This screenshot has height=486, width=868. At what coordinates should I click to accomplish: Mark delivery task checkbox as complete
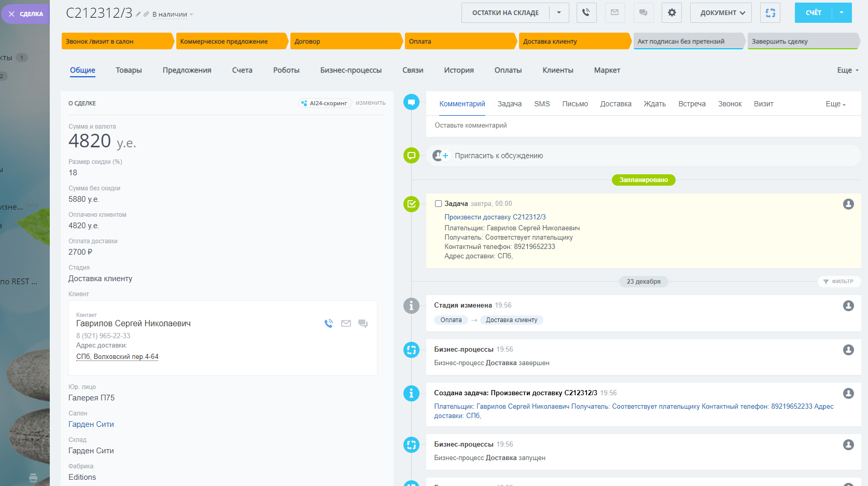pos(438,204)
